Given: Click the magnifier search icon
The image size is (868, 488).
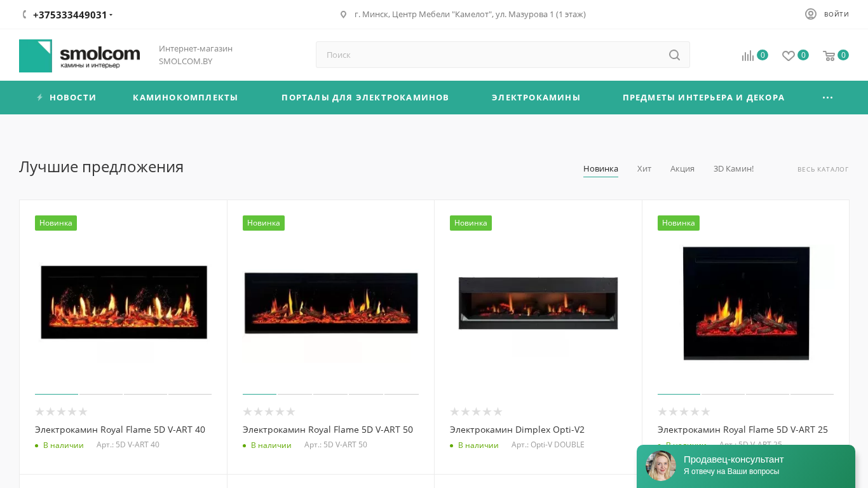Looking at the screenshot, I should [x=674, y=55].
